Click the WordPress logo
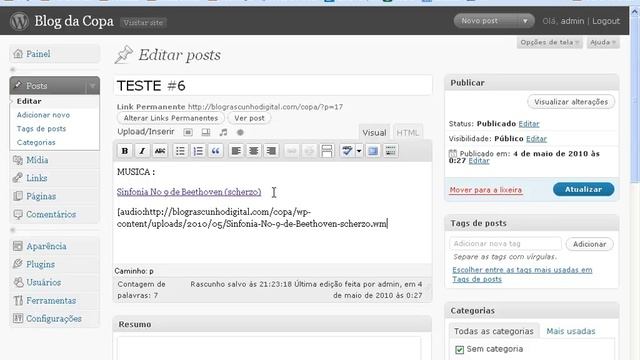The image size is (640, 360). coord(19,21)
